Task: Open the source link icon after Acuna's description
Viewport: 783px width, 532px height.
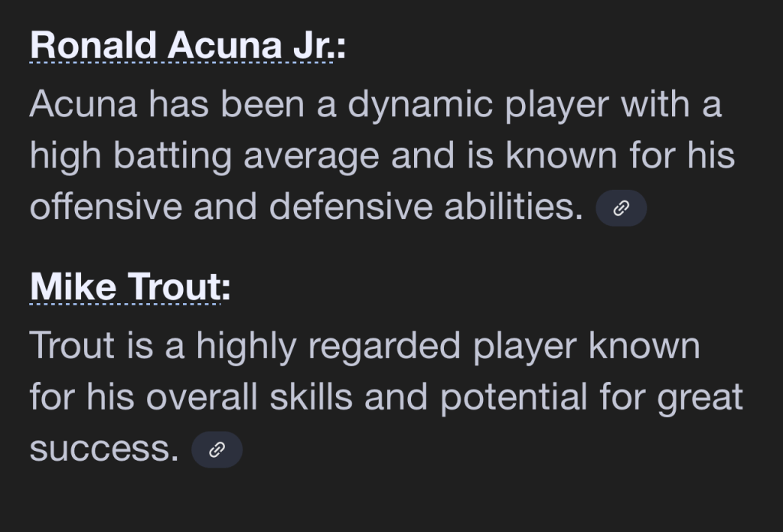Action: tap(621, 208)
